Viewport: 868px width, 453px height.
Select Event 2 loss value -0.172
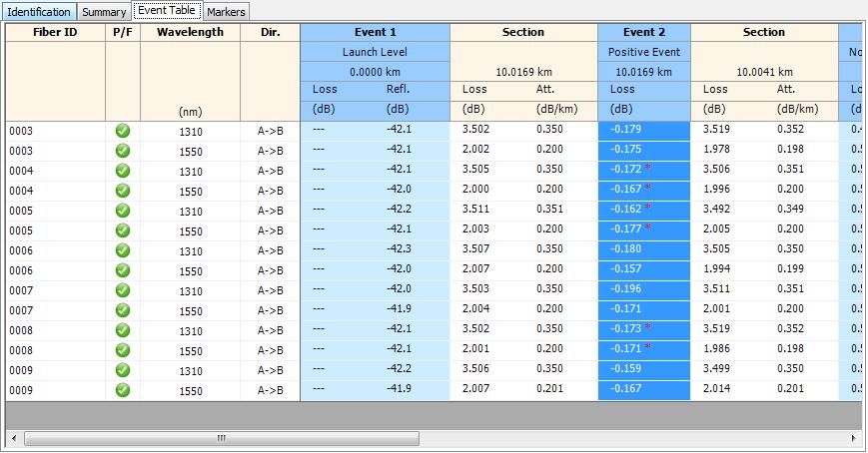tap(625, 169)
